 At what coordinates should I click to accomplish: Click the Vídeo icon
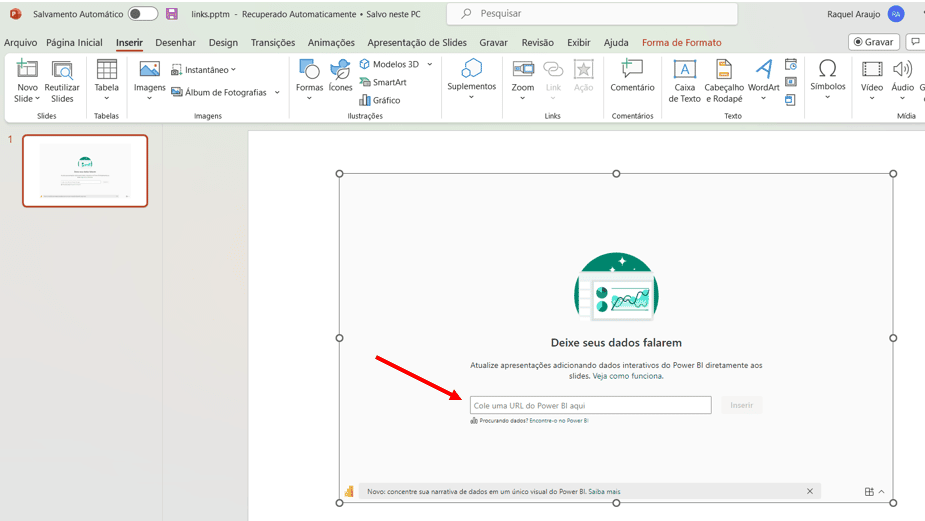[872, 69]
